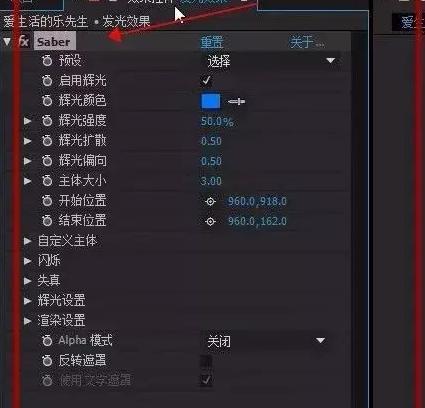
Task: Expand the 渲染设置 group
Action: pyautogui.click(x=27, y=321)
